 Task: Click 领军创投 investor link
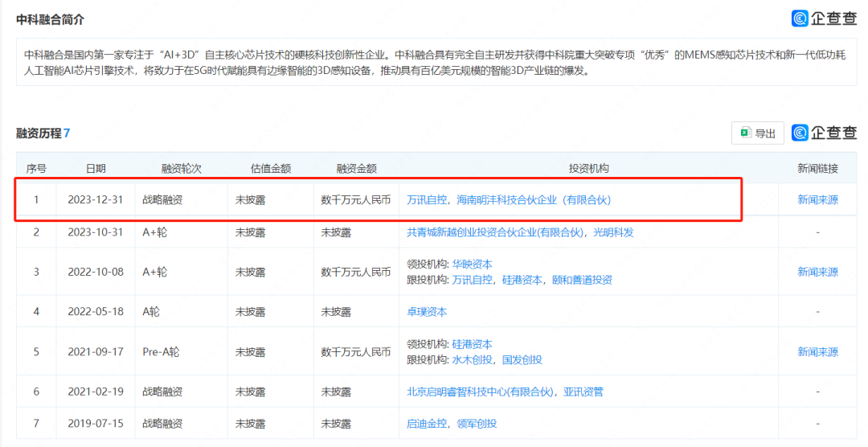477,424
